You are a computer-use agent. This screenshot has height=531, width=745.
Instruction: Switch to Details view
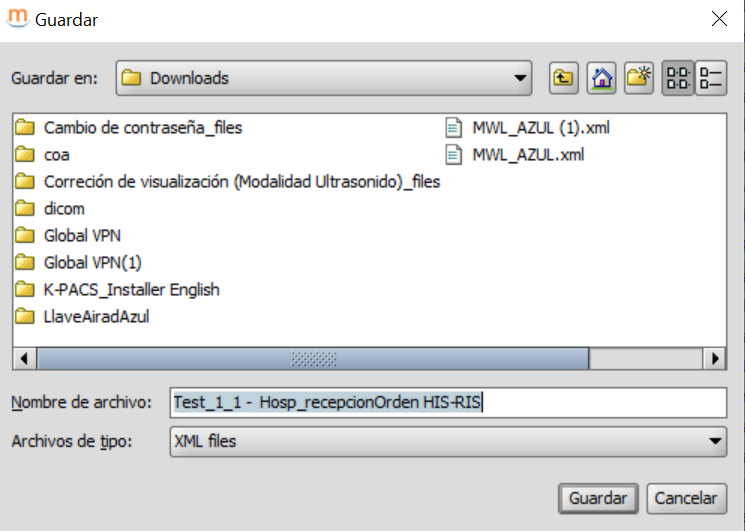tap(711, 78)
